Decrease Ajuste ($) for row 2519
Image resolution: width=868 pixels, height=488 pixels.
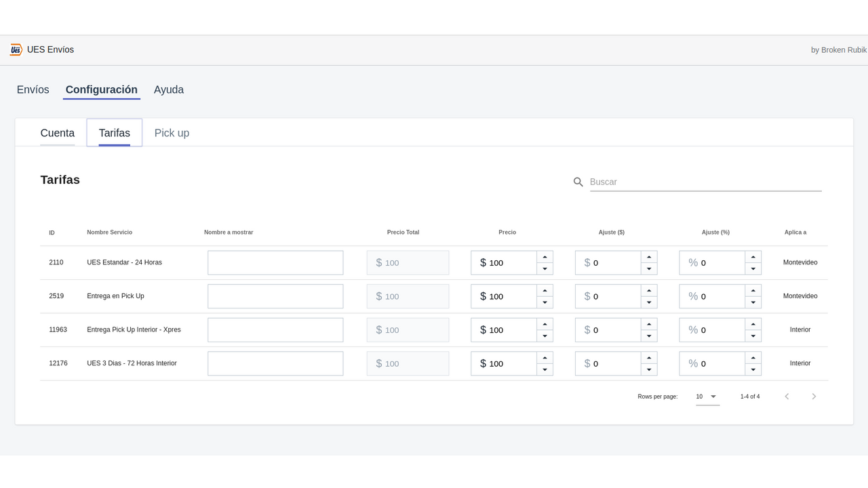(649, 302)
